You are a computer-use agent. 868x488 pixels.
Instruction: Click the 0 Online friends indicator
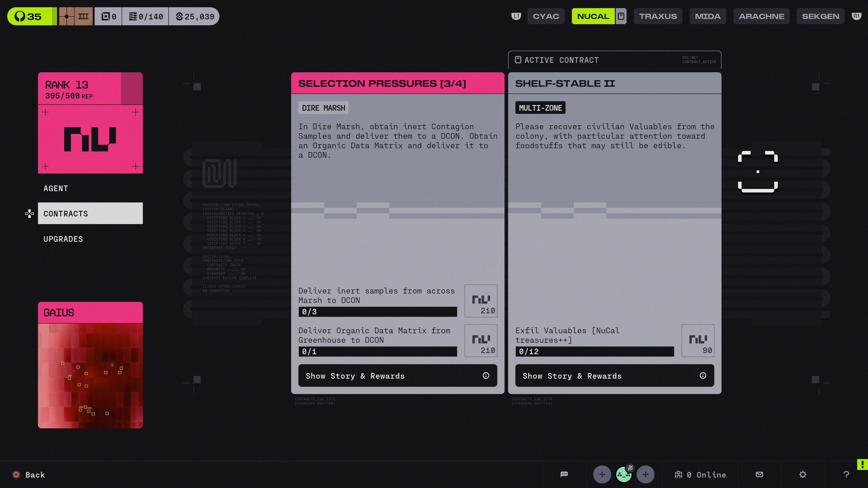[x=700, y=474]
